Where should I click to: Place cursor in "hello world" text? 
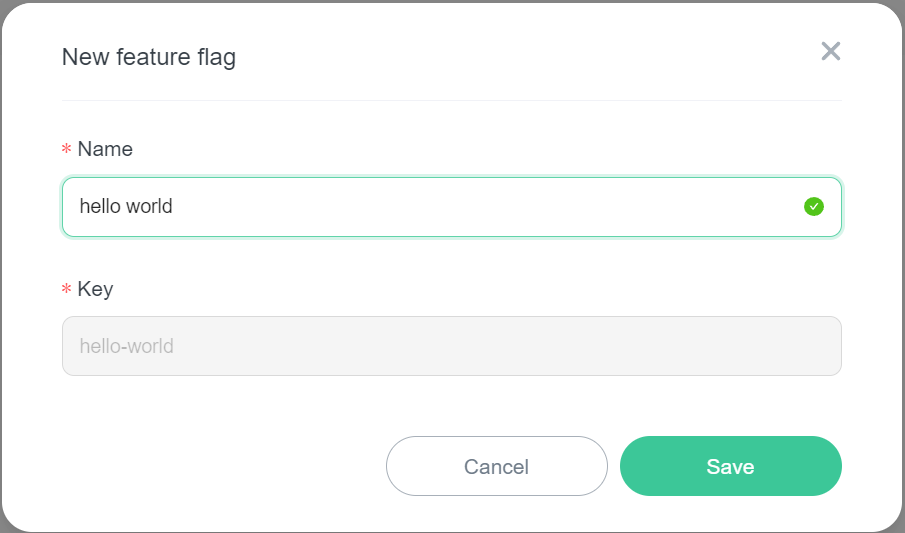126,207
